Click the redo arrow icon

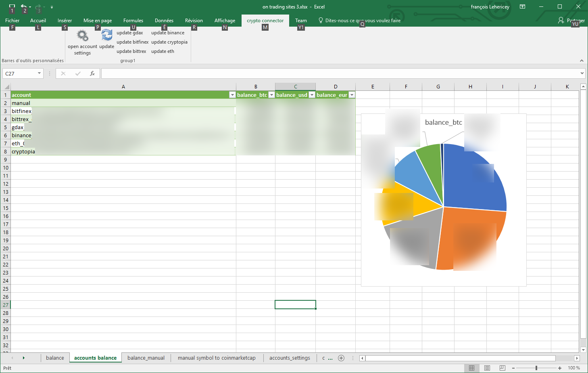(x=38, y=7)
